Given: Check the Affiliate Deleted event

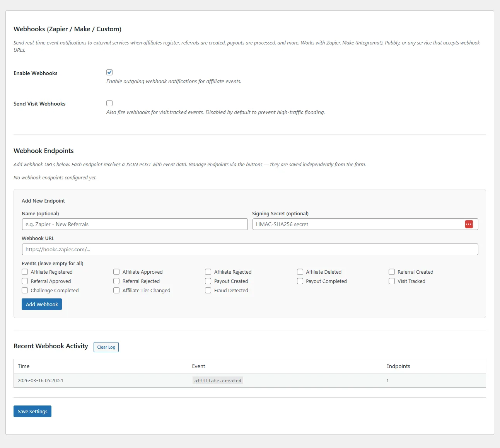Looking at the screenshot, I should coord(300,272).
